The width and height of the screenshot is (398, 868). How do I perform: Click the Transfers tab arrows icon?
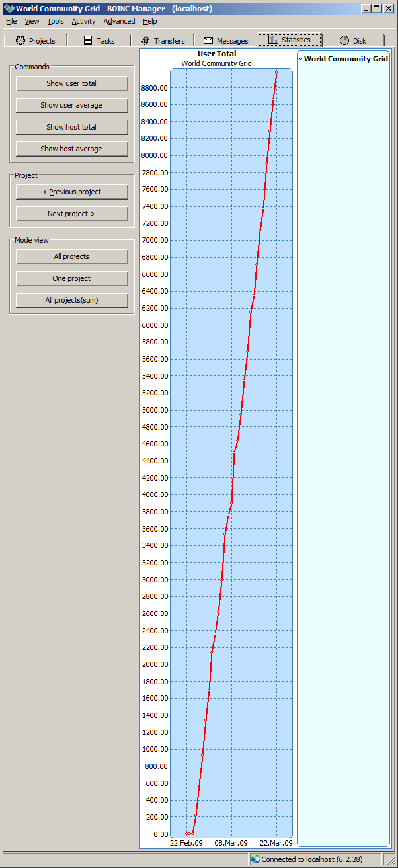(145, 41)
